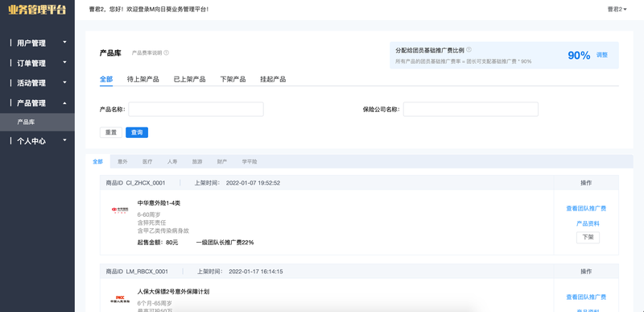644x312 pixels.
Task: Click 一级团队长推广费22% text
Action: pyautogui.click(x=225, y=243)
